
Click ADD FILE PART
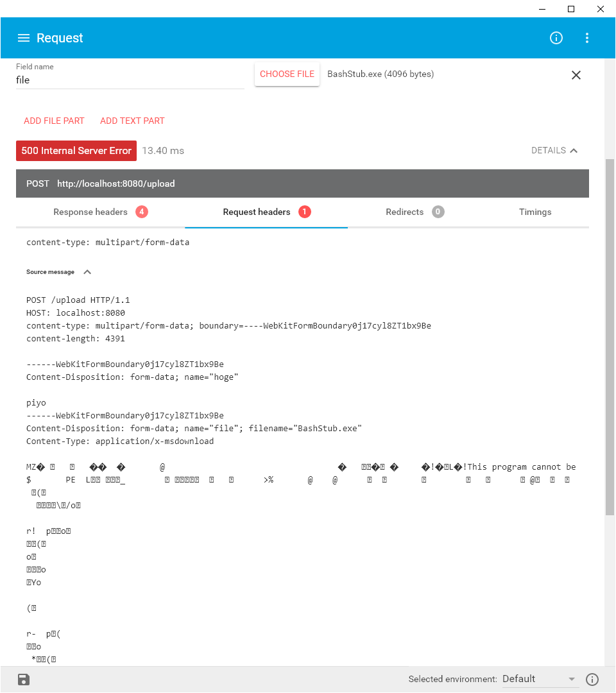pyautogui.click(x=54, y=121)
